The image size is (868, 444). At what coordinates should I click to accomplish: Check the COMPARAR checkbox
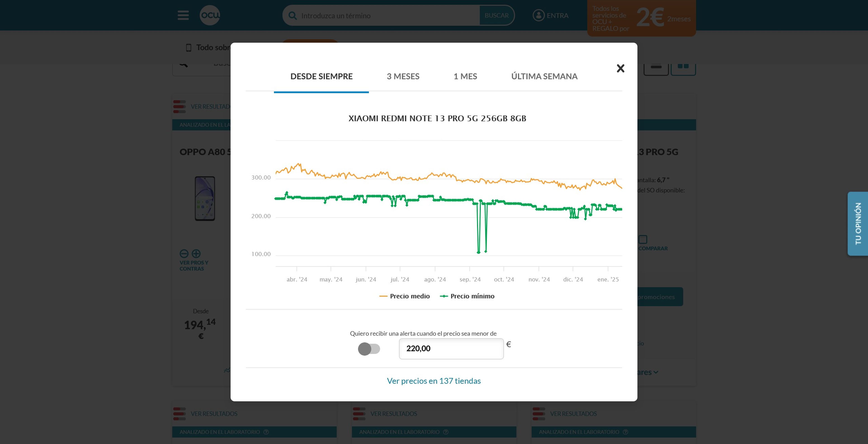[643, 239]
